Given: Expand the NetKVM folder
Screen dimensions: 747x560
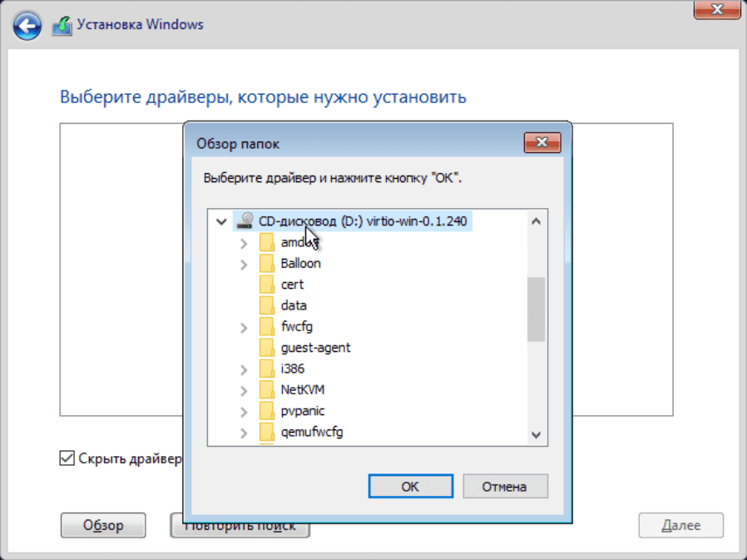Looking at the screenshot, I should pos(244,391).
